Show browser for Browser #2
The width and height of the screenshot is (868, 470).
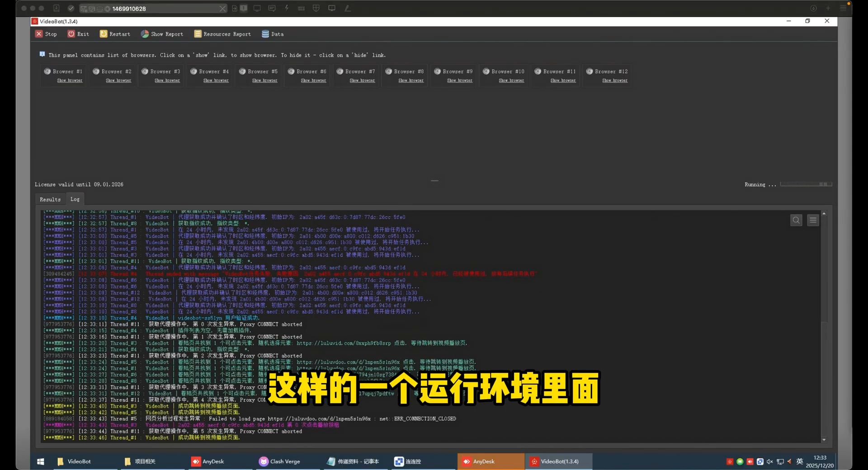[118, 80]
